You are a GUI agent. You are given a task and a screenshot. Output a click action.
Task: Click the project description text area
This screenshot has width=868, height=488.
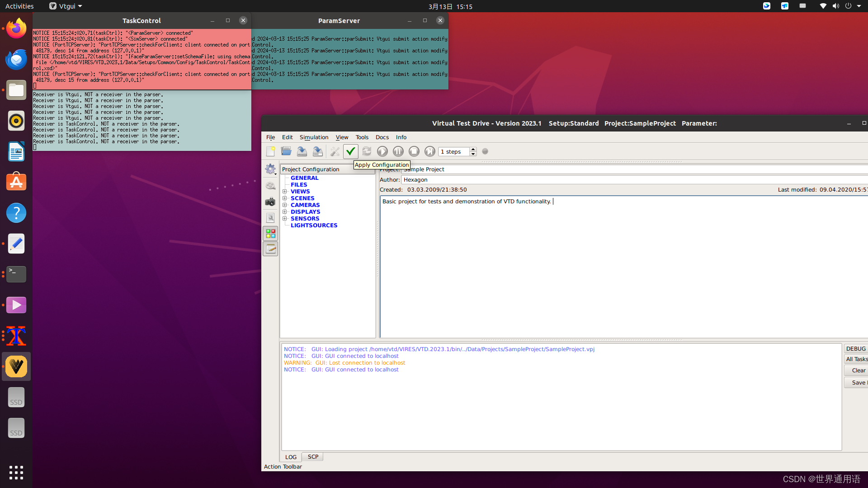pyautogui.click(x=624, y=267)
